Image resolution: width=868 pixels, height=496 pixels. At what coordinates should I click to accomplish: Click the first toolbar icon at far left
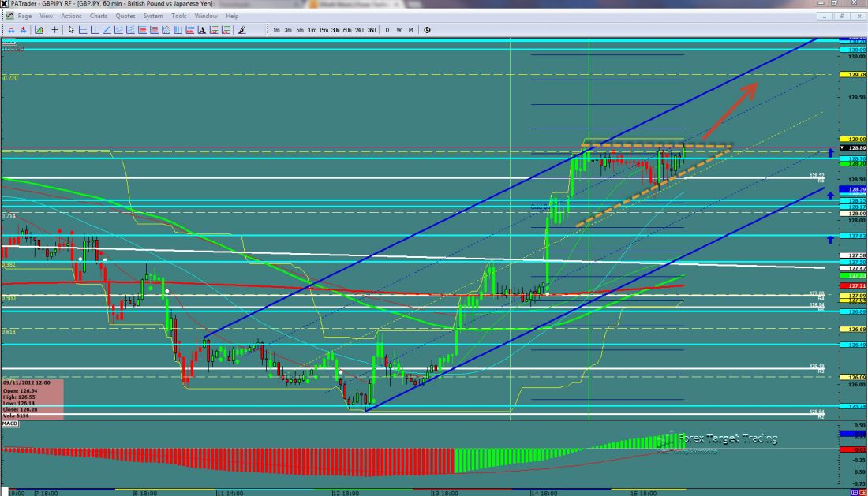click(11, 30)
